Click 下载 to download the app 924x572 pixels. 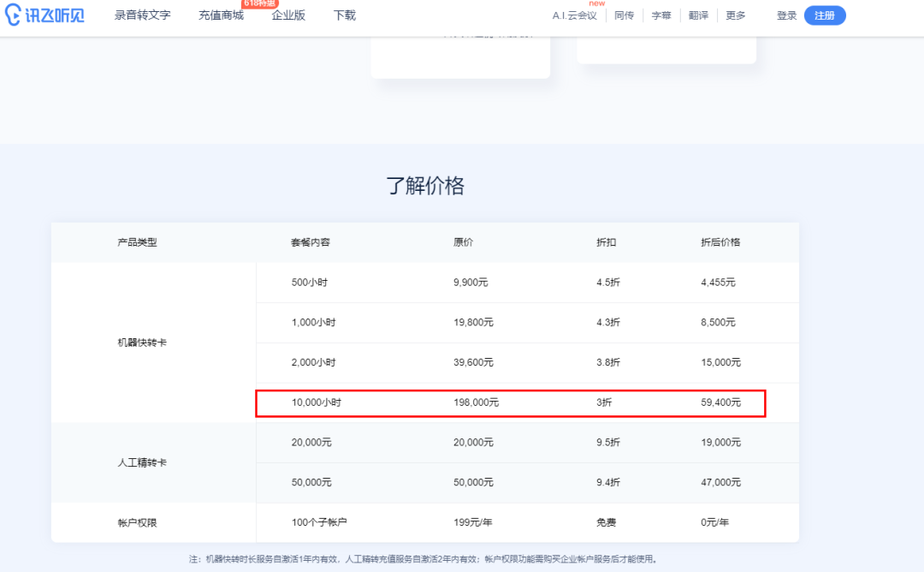pos(345,15)
